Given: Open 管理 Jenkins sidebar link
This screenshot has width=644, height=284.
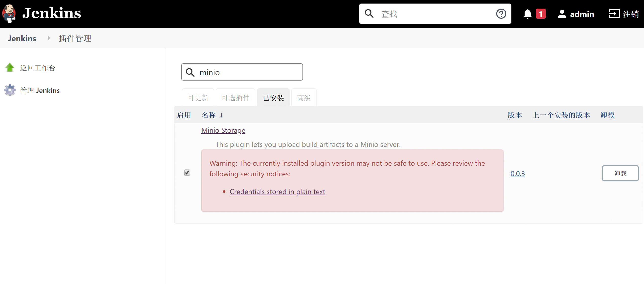Looking at the screenshot, I should [40, 90].
